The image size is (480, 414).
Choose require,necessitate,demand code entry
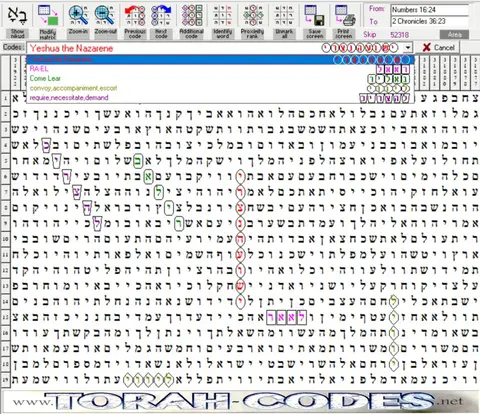220,98
